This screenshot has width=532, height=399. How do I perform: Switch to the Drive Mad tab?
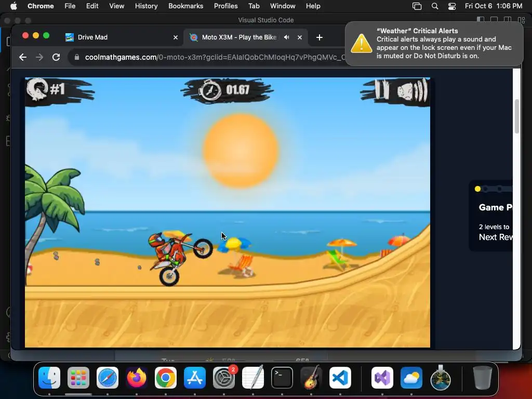[122, 37]
